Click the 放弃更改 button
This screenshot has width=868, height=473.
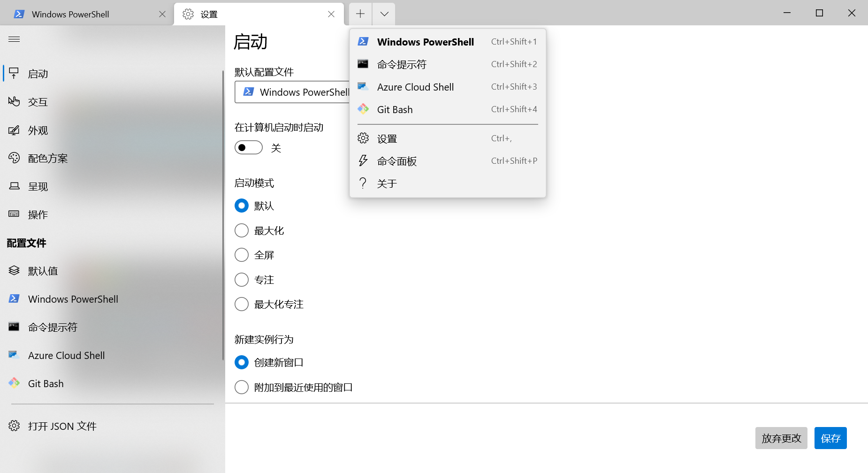(781, 438)
